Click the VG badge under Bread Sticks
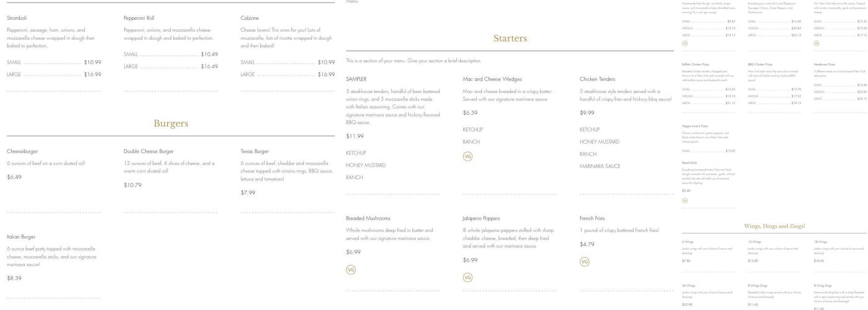The height and width of the screenshot is (310, 868). pos(684,200)
